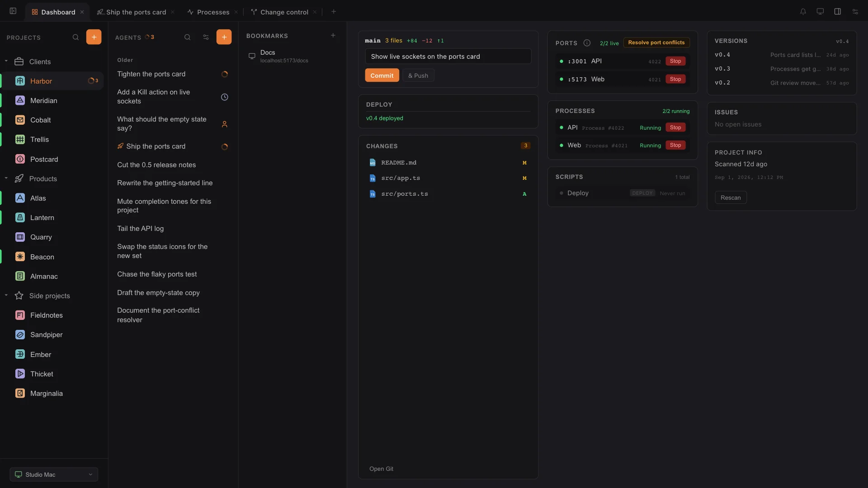The height and width of the screenshot is (488, 868).
Task: Collapse the Products group
Action: pyautogui.click(x=6, y=178)
